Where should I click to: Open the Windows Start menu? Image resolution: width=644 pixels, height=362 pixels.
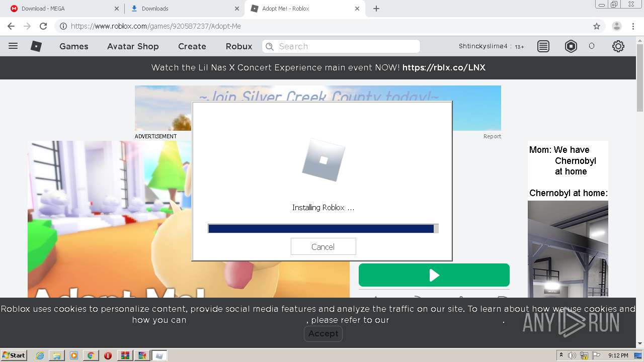tap(14, 355)
